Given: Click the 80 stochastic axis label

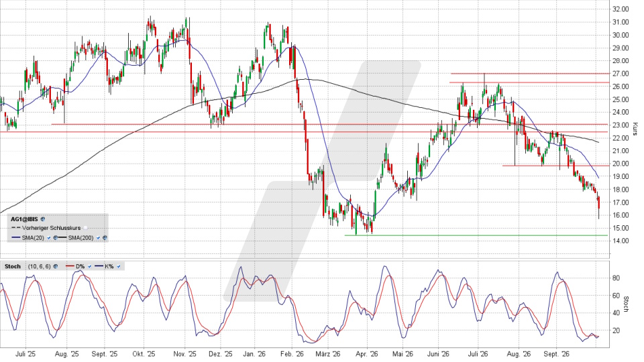Looking at the screenshot, I should click(616, 278).
